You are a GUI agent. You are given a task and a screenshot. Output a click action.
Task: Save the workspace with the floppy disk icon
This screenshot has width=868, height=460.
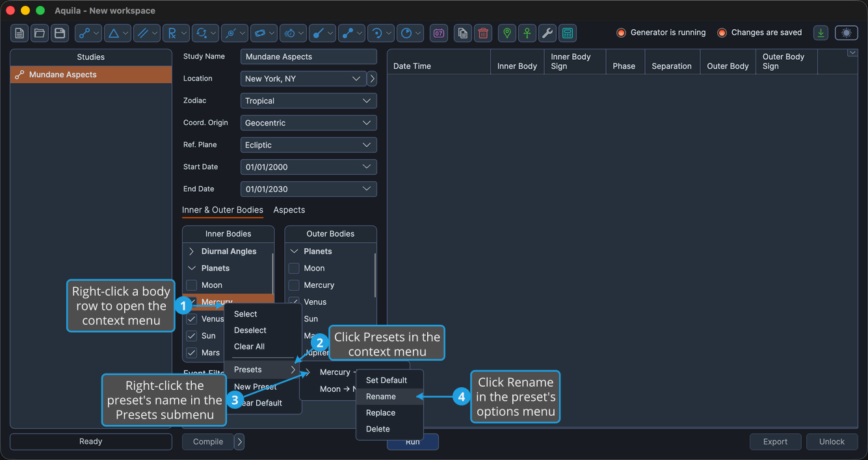click(x=60, y=33)
